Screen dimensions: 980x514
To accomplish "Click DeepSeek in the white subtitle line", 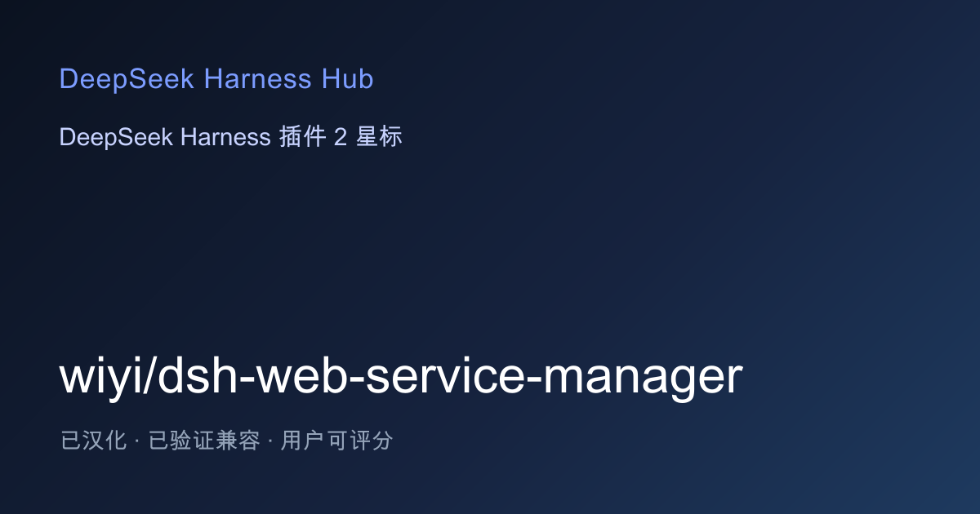I will (116, 138).
